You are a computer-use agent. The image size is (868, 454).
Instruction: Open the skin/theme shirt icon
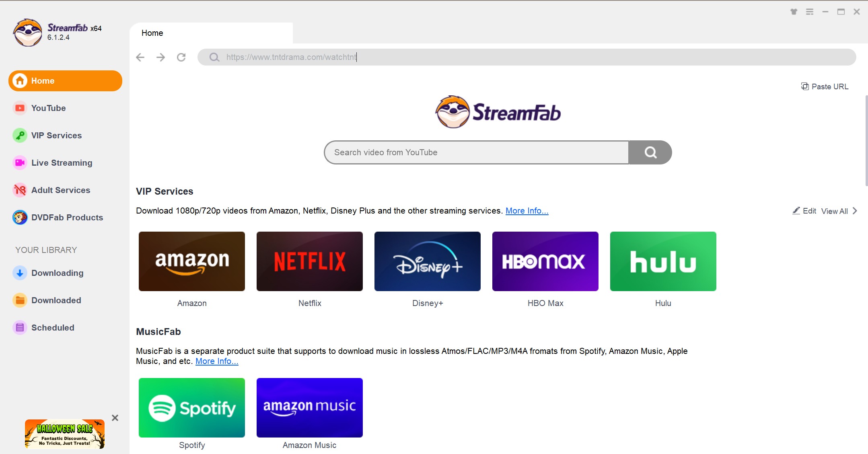[794, 12]
